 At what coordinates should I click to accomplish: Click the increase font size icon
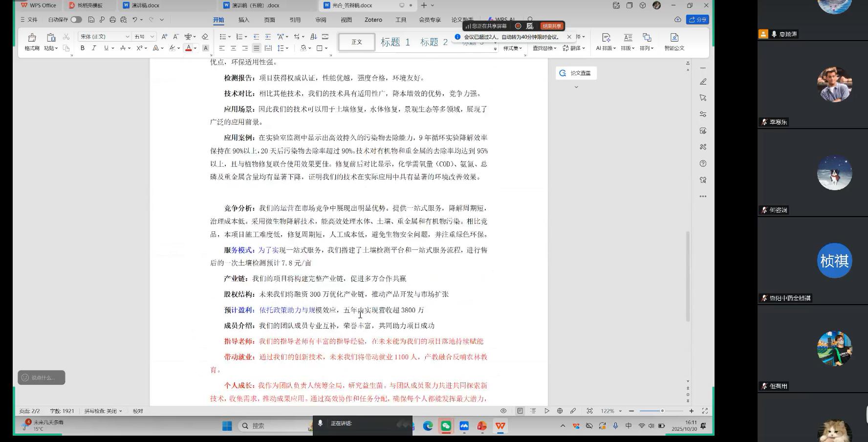click(164, 37)
